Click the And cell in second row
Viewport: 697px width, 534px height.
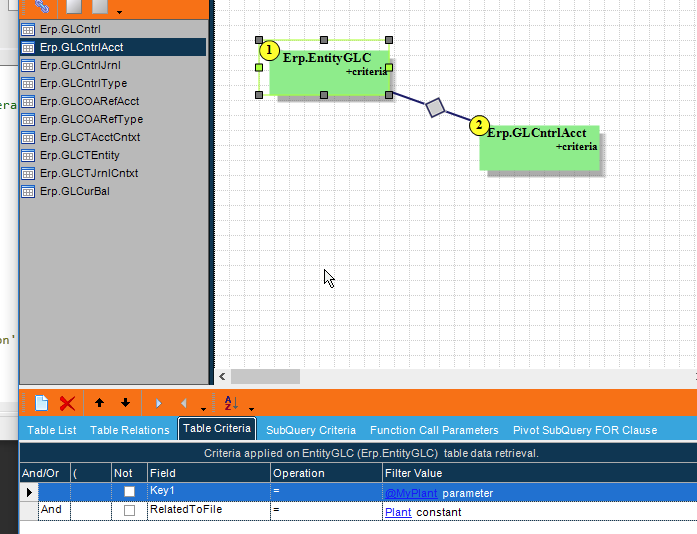(x=54, y=510)
